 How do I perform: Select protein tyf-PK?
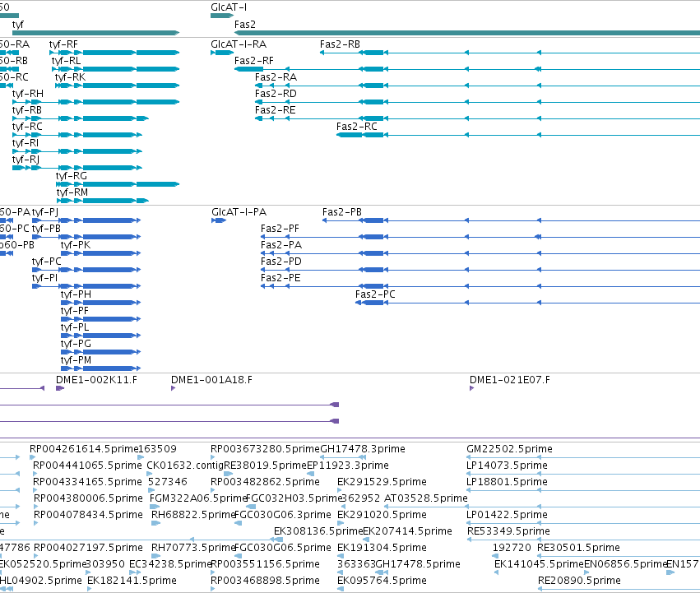click(x=101, y=253)
